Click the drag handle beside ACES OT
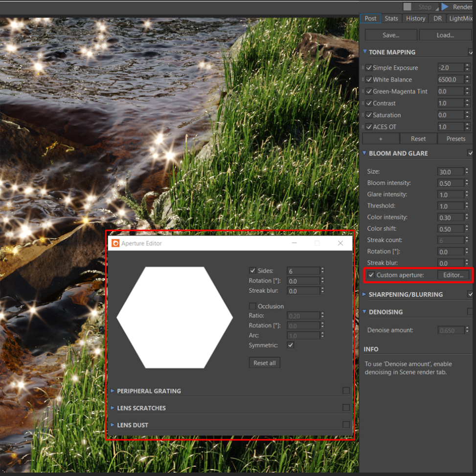The image size is (476, 476). click(x=363, y=127)
